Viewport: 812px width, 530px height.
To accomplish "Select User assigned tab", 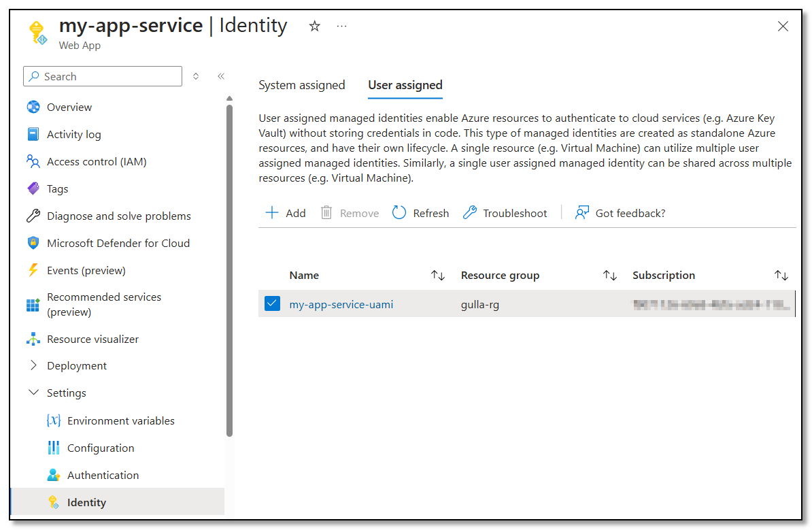I will pos(405,85).
